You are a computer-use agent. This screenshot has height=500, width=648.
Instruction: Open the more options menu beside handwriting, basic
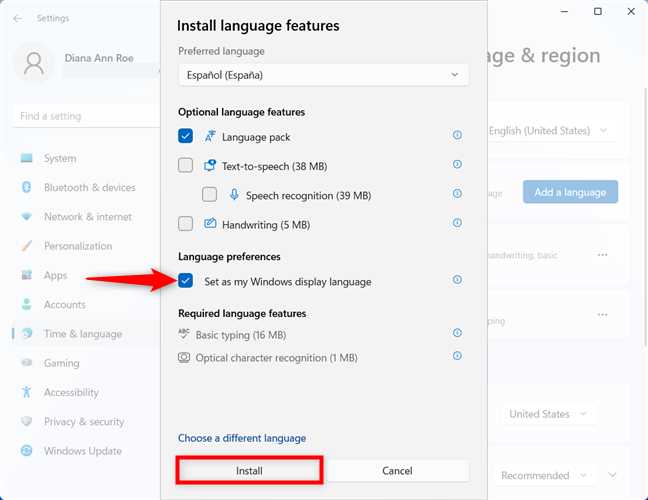603,255
